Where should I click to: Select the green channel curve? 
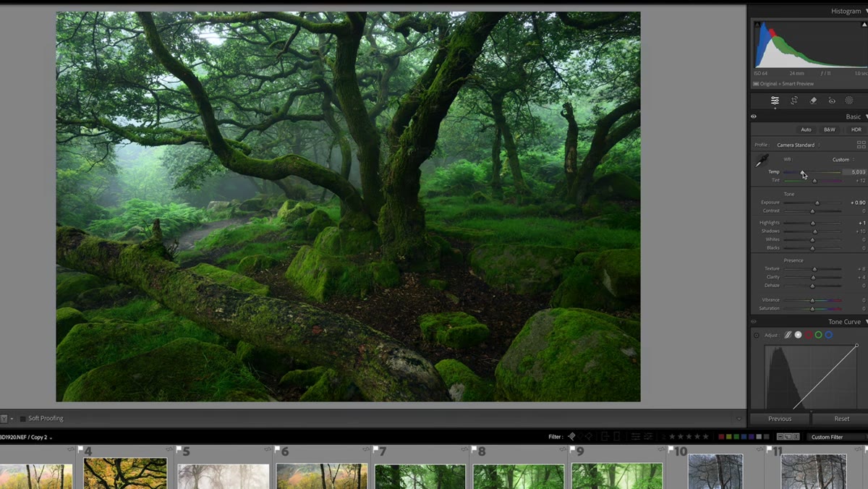(x=818, y=335)
